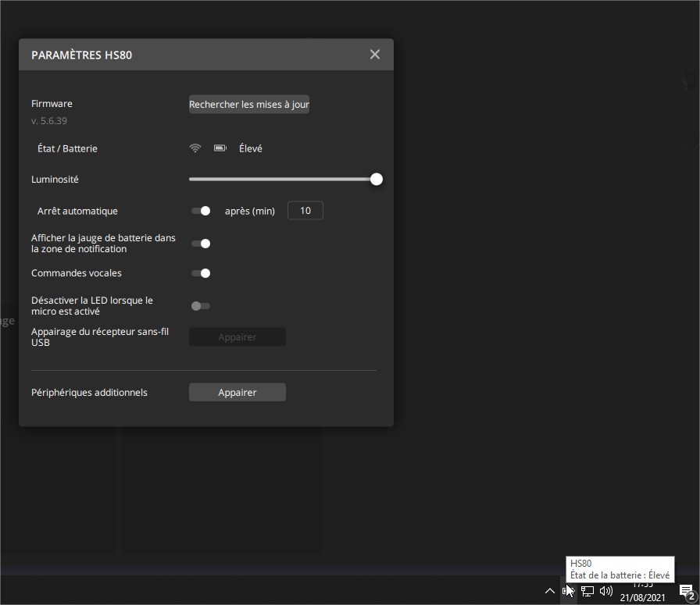Close the Paramètres HS80 dialog
The width and height of the screenshot is (700, 605).
tap(374, 55)
